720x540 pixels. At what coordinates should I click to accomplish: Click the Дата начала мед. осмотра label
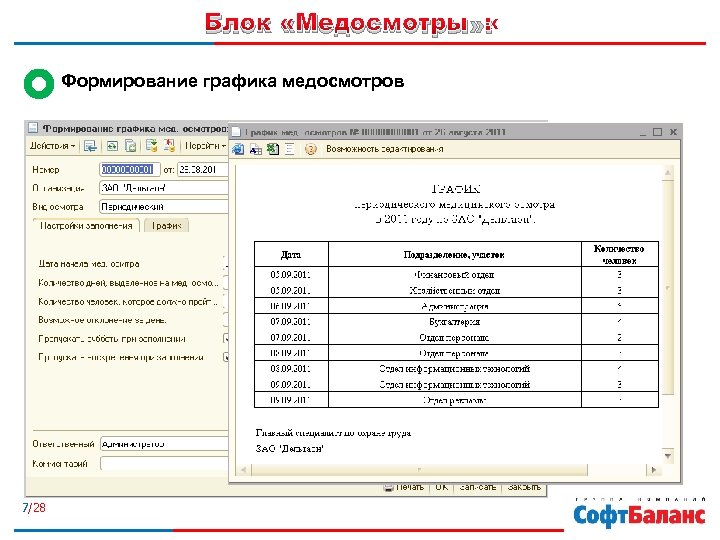89,264
